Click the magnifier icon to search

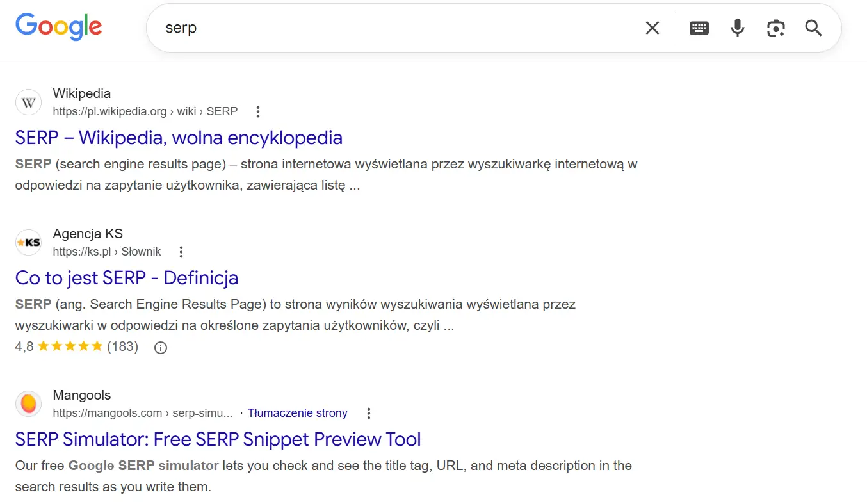813,28
